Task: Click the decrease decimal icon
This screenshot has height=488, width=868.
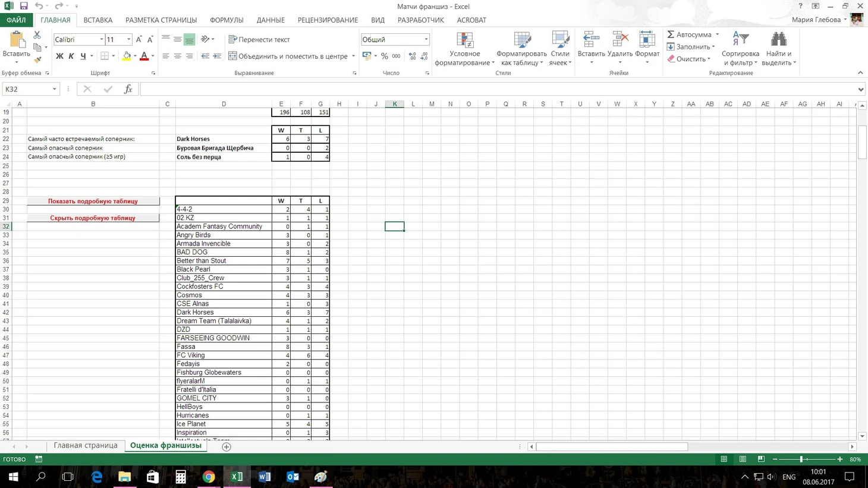Action: 424,56
